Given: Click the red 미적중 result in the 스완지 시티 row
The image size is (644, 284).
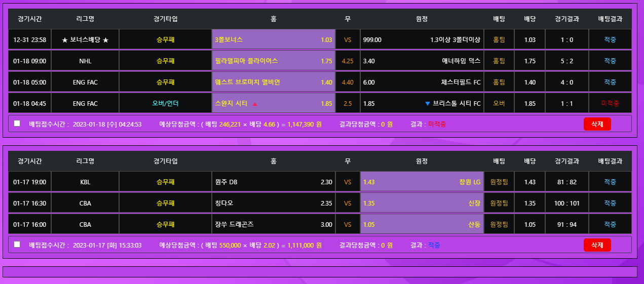Looking at the screenshot, I should tap(610, 104).
